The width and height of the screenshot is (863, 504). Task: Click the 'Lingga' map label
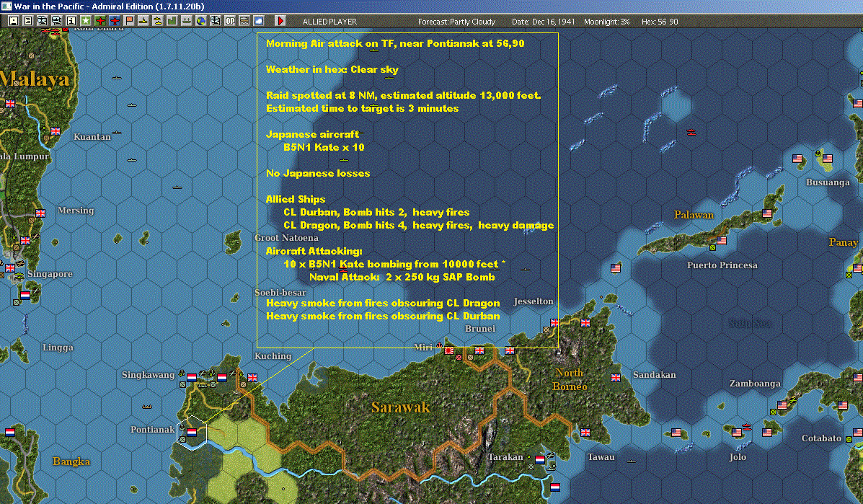pyautogui.click(x=58, y=348)
